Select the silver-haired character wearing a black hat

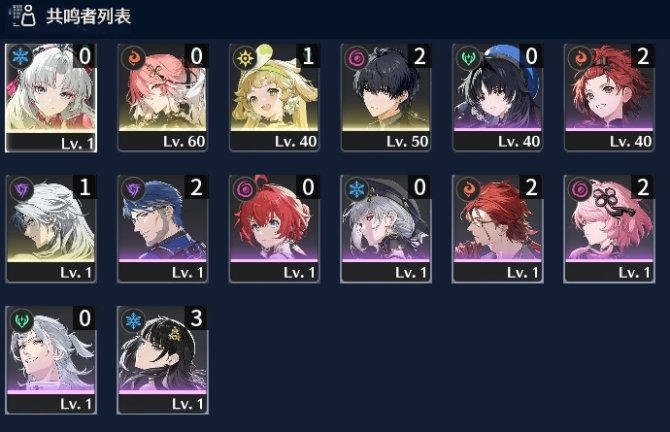click(386, 218)
